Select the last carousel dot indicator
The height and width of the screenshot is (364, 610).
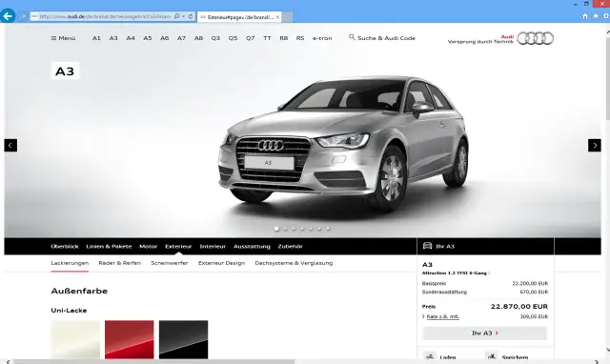pos(328,229)
